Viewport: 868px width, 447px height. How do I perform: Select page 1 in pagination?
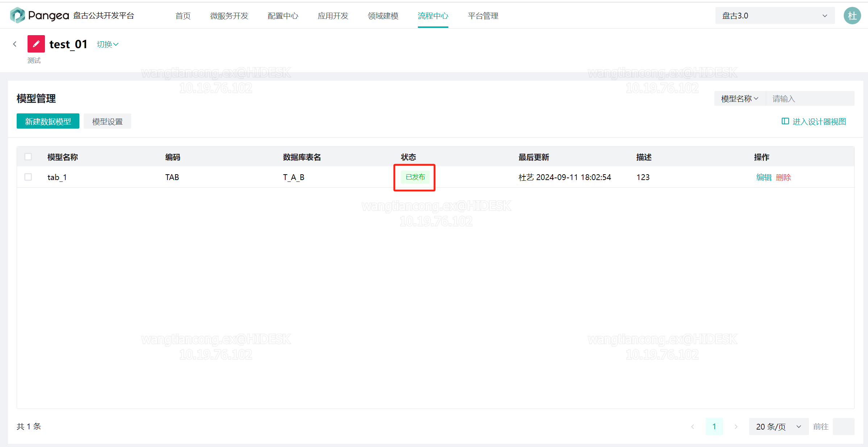pyautogui.click(x=714, y=427)
